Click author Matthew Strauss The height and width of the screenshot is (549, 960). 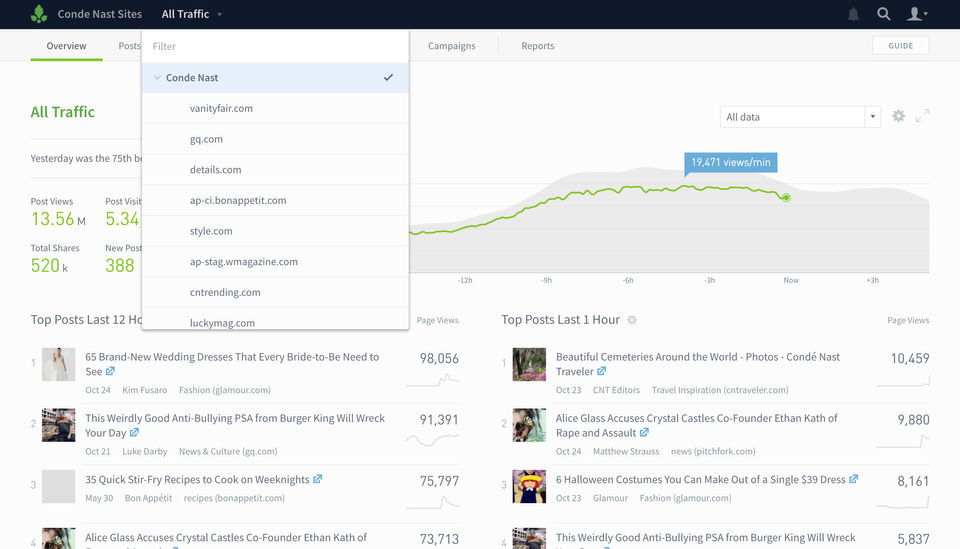coord(626,451)
